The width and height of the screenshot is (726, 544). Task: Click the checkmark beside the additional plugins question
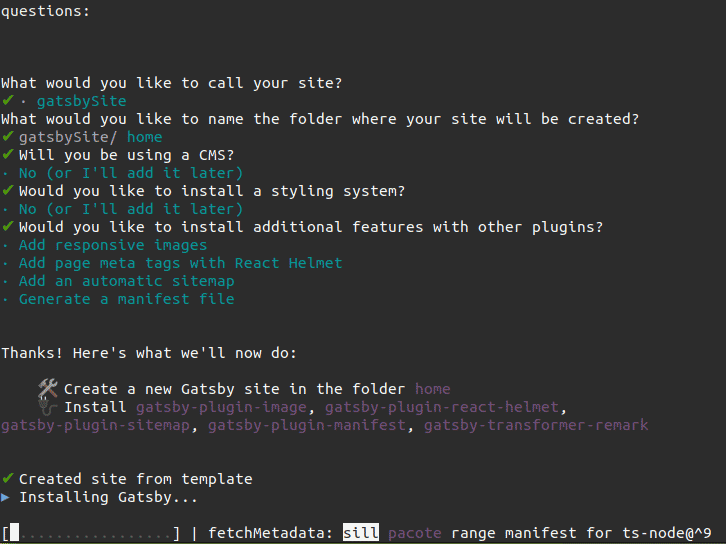pos(7,226)
